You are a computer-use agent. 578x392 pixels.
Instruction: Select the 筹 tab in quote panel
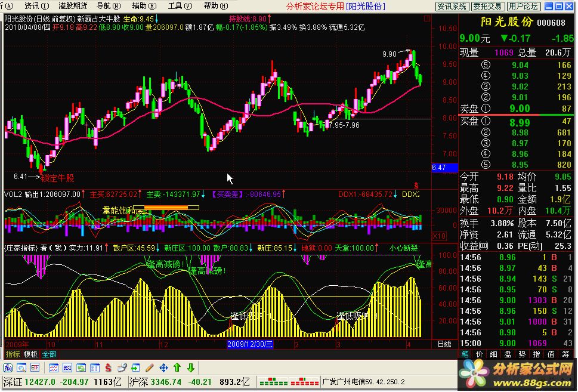pos(566,354)
